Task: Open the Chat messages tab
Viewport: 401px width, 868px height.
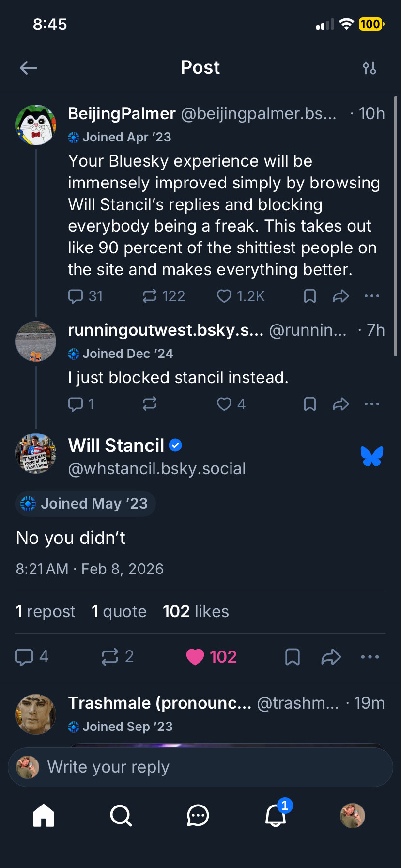Action: pos(198,815)
